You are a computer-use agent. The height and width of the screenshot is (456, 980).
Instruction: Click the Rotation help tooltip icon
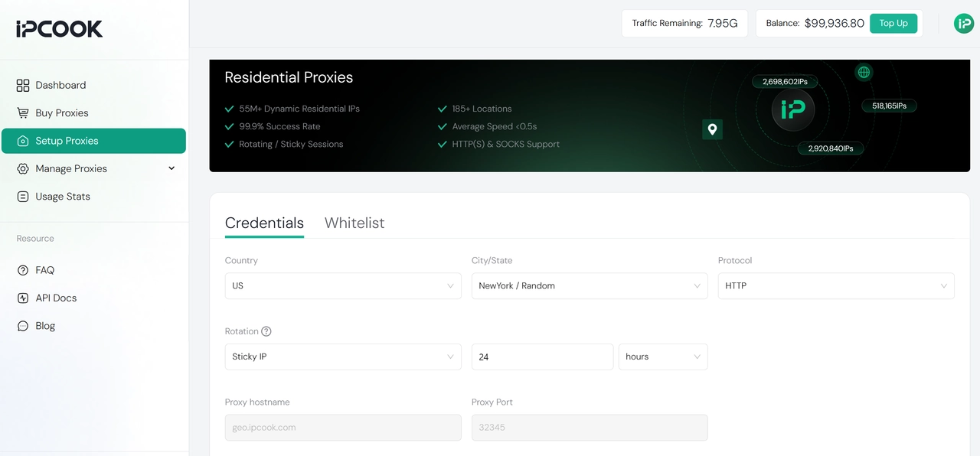click(266, 331)
